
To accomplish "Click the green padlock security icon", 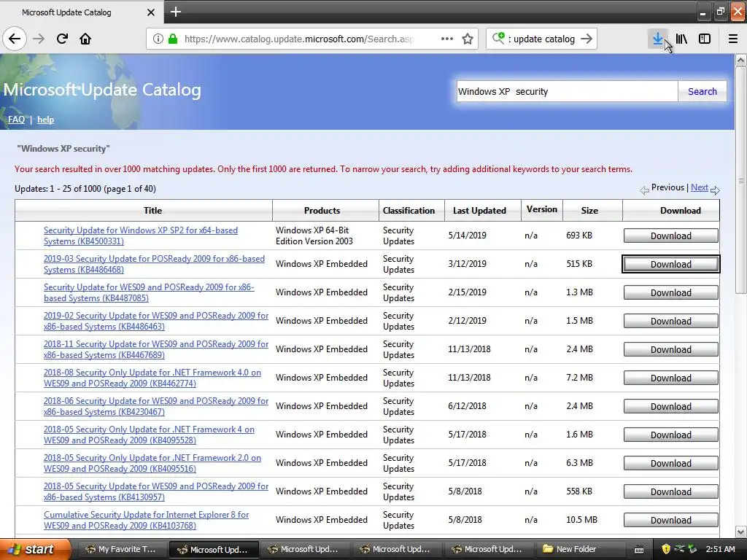I will 173,39.
